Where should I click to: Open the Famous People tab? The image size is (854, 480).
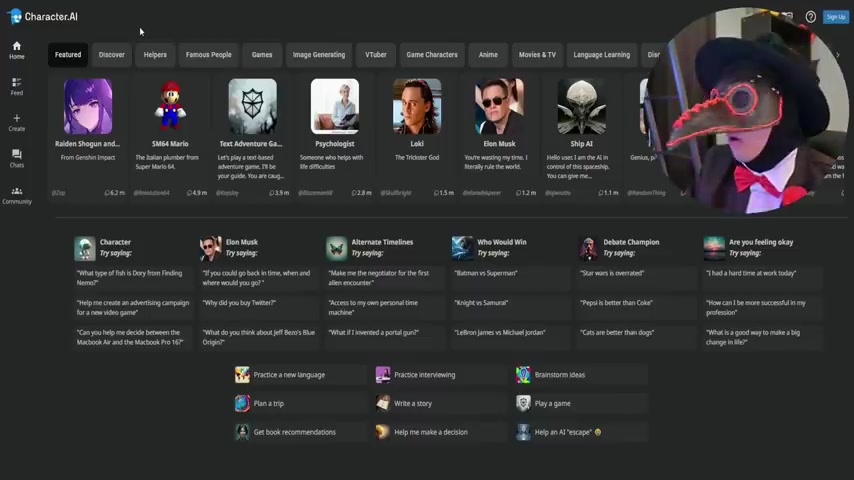[209, 55]
